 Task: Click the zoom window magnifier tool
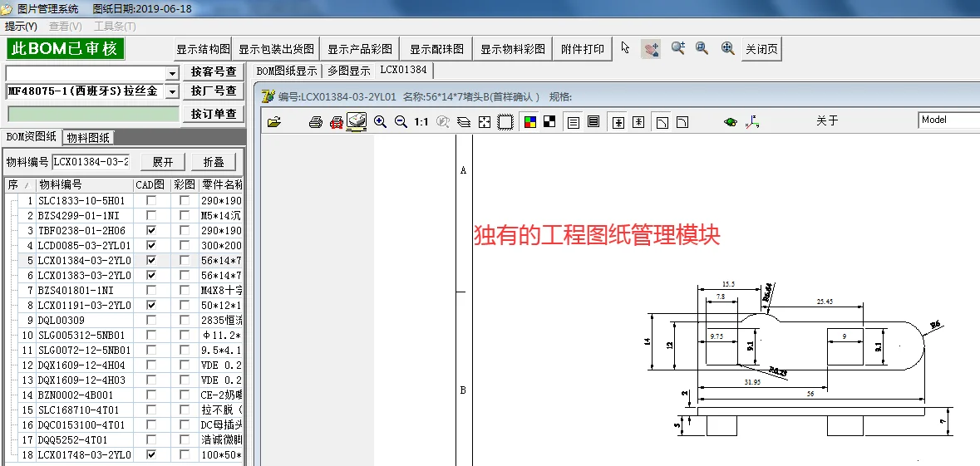pos(702,48)
